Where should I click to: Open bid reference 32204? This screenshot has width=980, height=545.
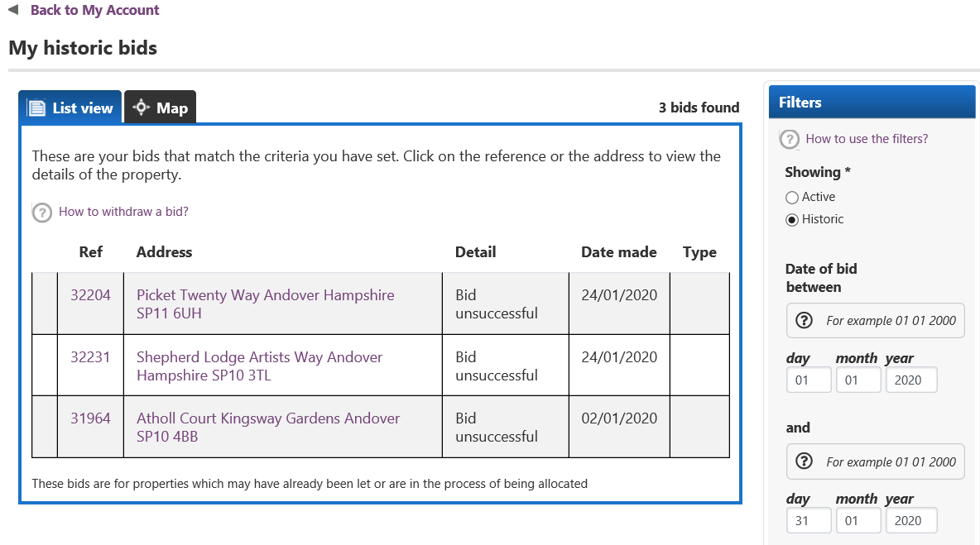(x=90, y=294)
